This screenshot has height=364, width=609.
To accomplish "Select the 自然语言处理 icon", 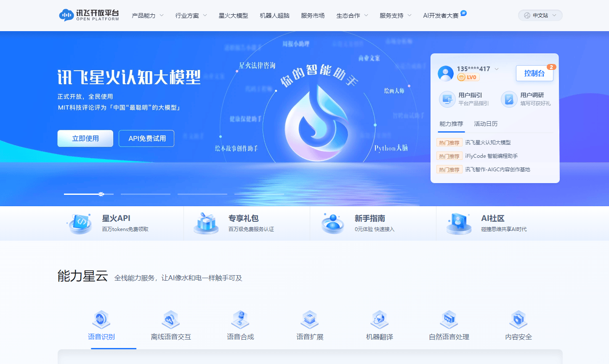I will pos(449,320).
